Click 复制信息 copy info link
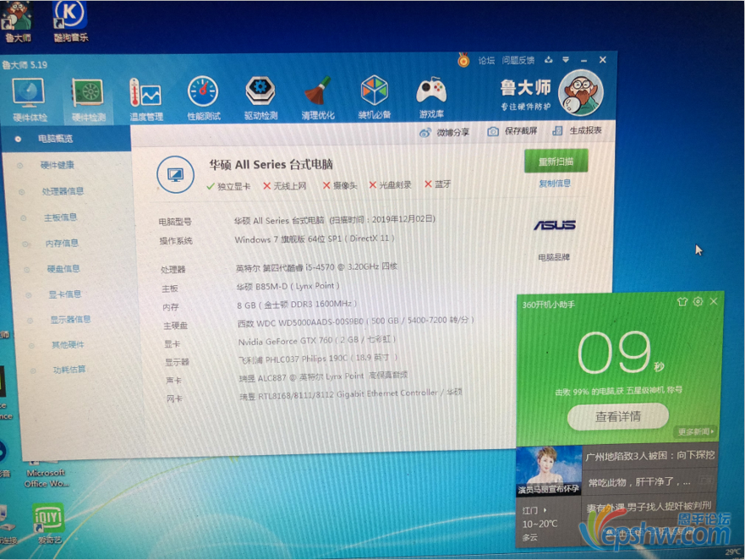Viewport: 745px width, 560px height. point(555,184)
